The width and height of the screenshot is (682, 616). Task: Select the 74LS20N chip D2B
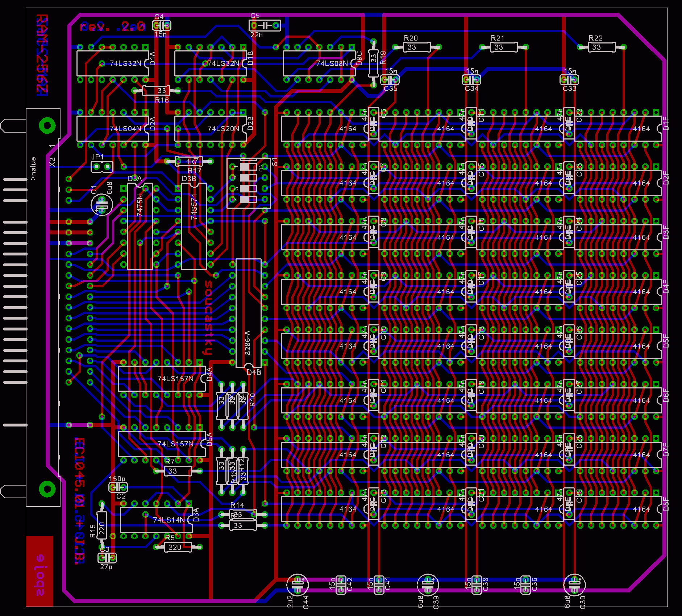coord(211,129)
